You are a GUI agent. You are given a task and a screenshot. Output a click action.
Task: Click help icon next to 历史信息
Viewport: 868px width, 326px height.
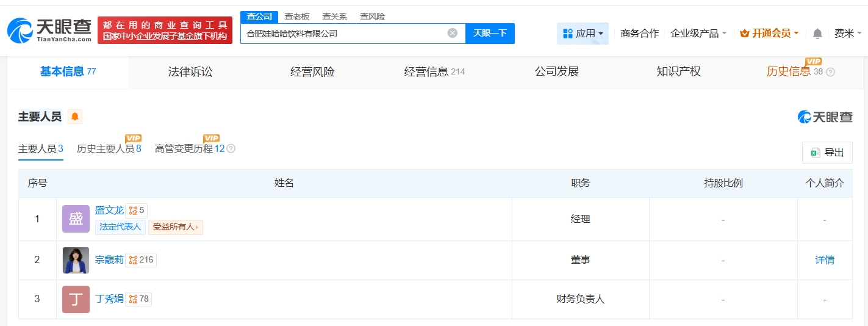[x=830, y=72]
